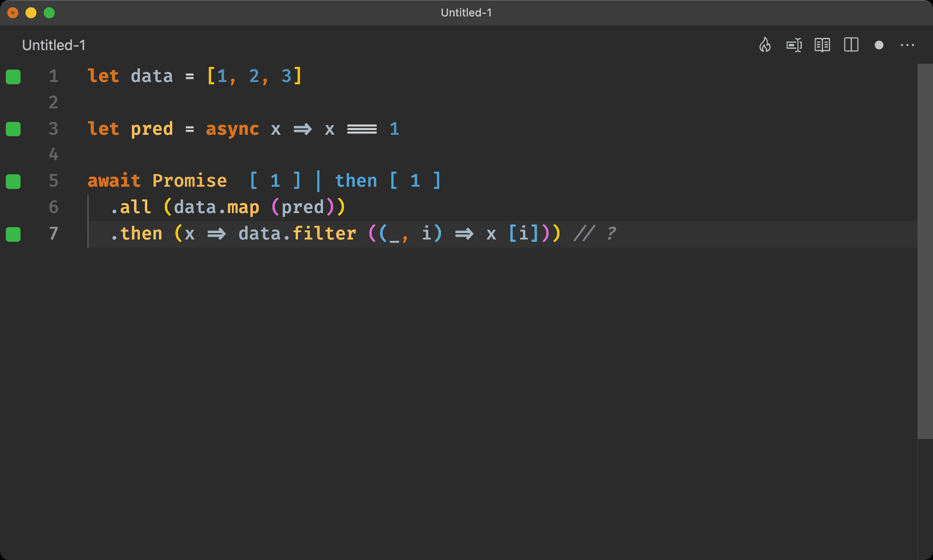Split the editor with split-pane icon
Viewport: 933px width, 560px height.
[851, 45]
